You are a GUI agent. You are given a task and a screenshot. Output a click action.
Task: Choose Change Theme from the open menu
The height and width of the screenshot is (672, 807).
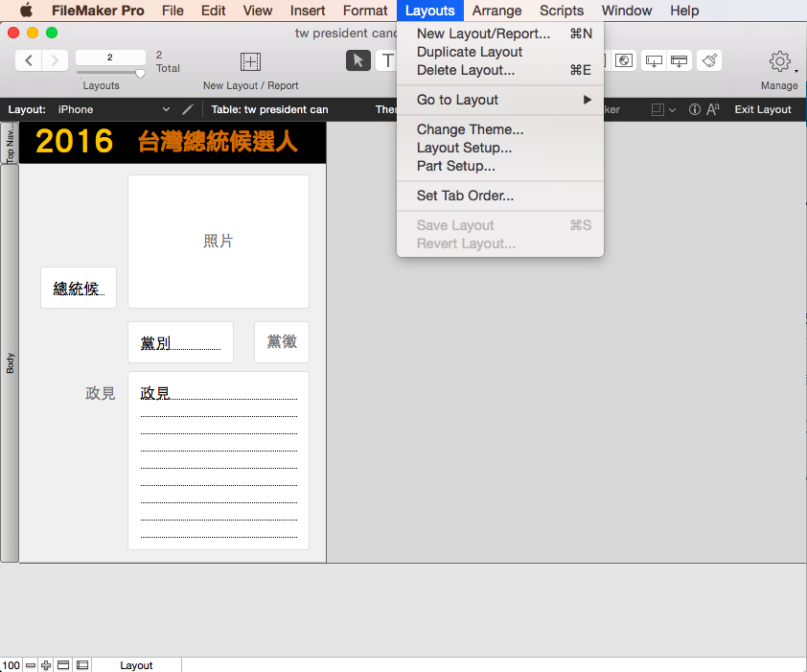point(470,129)
